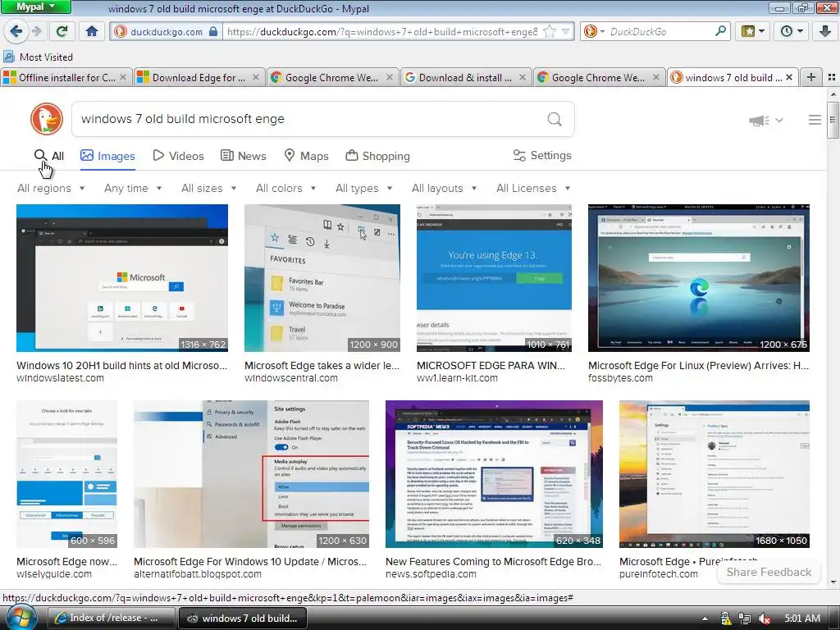
Task: Close the Download Edge for... tab
Action: (x=256, y=78)
